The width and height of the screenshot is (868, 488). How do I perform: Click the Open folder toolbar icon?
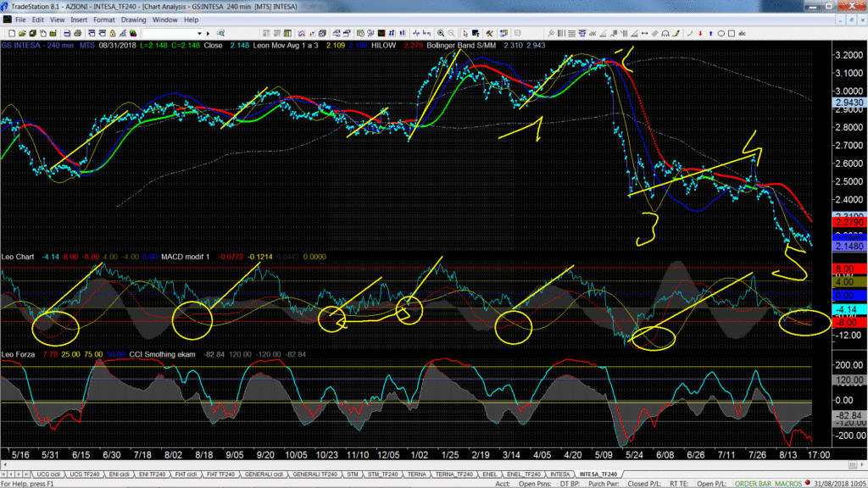[x=22, y=33]
